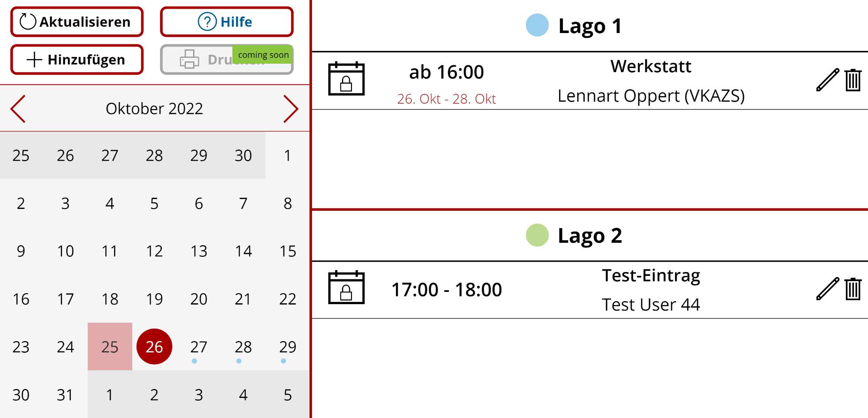Click the blue Lago 1 color dot

537,25
